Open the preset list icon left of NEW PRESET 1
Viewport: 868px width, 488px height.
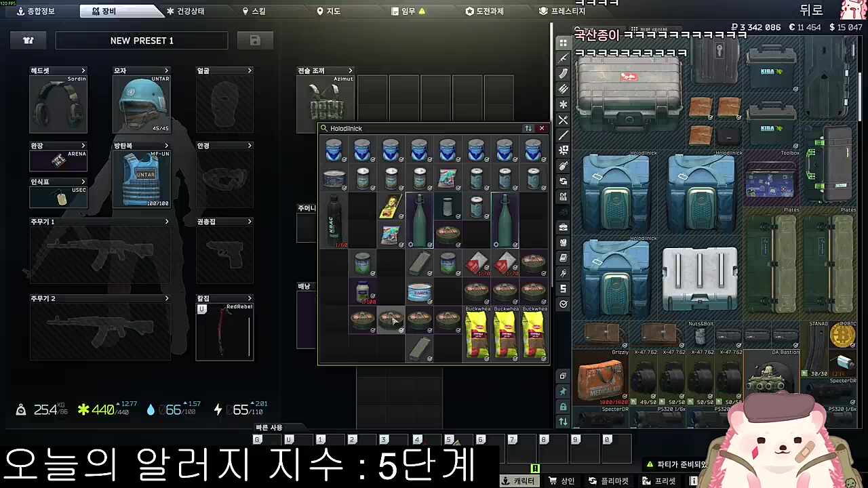point(28,41)
